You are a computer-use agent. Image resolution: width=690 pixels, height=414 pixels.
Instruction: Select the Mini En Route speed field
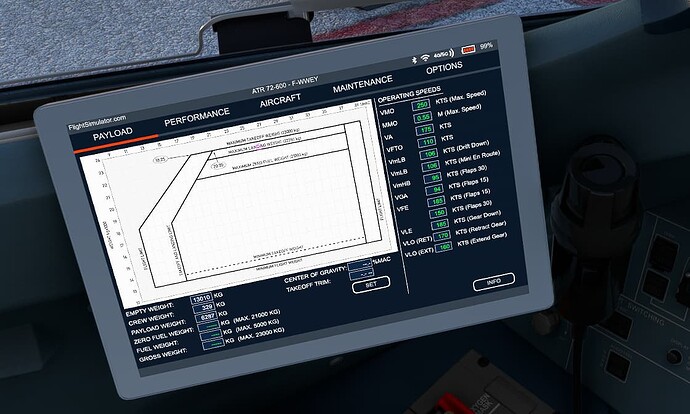tap(431, 166)
